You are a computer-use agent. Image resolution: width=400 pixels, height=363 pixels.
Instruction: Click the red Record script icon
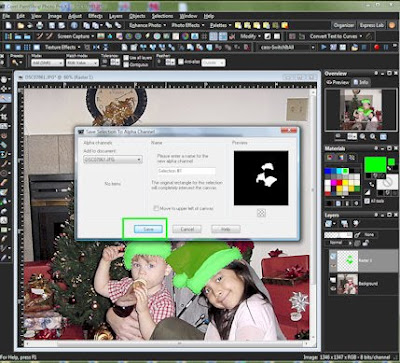[x=377, y=47]
